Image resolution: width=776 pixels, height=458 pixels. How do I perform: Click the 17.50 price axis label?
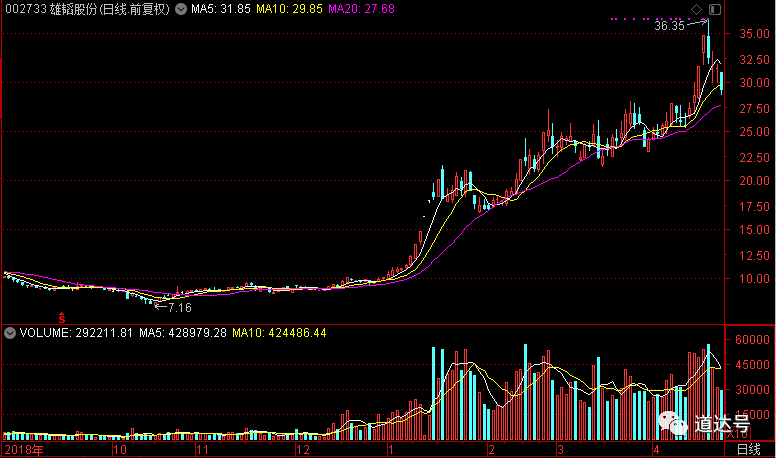pos(754,206)
